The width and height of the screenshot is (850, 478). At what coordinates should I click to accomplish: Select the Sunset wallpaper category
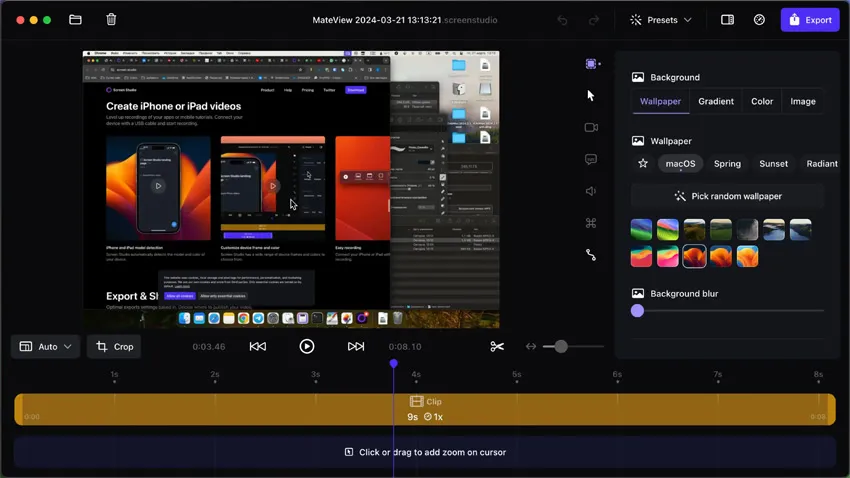(x=773, y=164)
